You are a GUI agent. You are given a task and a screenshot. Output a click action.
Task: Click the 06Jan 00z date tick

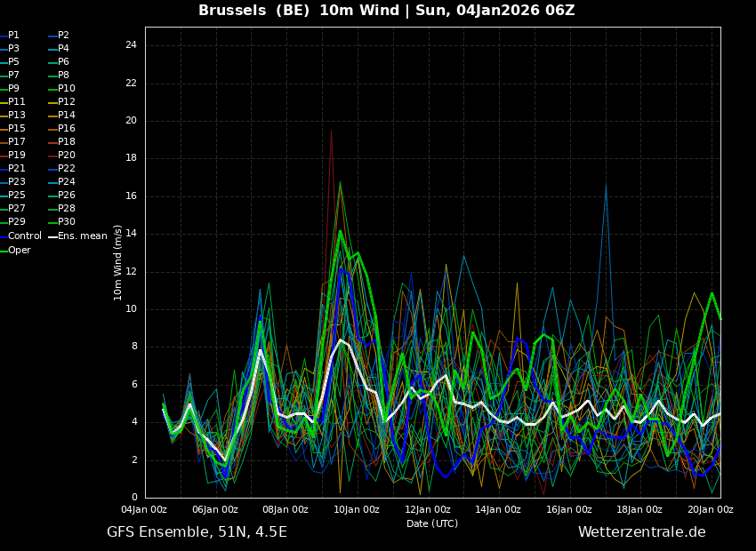click(215, 509)
